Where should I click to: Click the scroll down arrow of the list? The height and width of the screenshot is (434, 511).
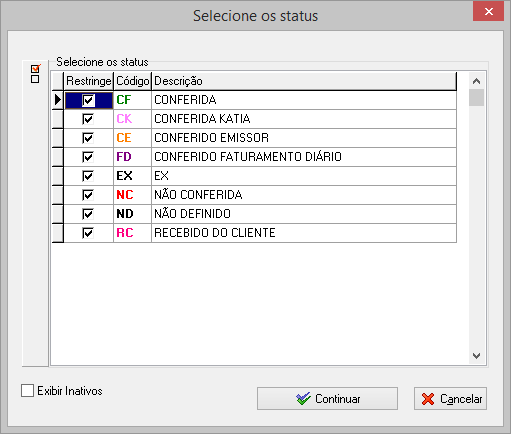(x=476, y=356)
